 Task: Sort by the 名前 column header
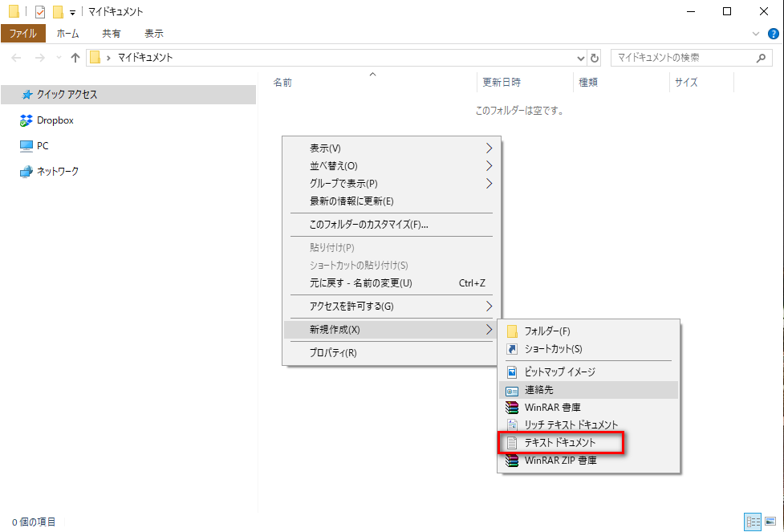pos(282,83)
